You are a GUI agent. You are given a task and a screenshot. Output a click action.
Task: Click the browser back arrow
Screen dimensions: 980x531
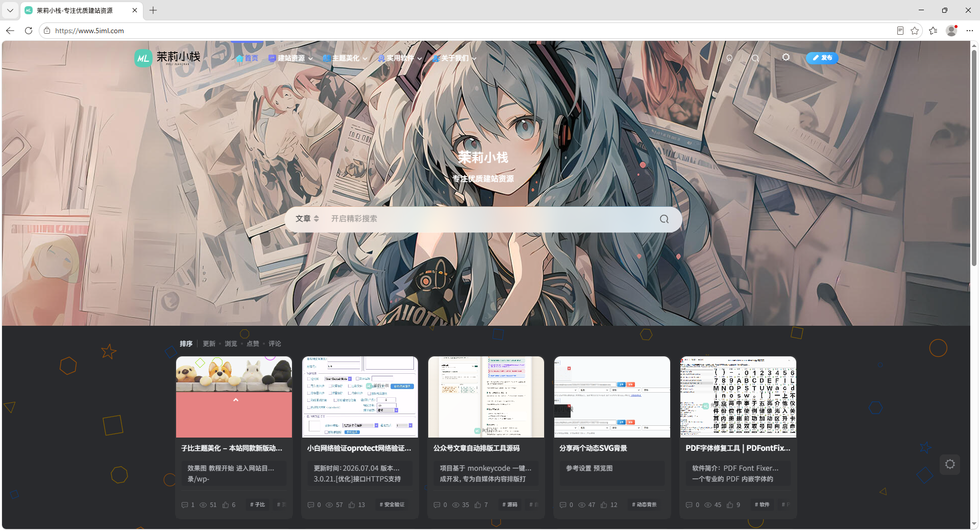[x=10, y=31]
